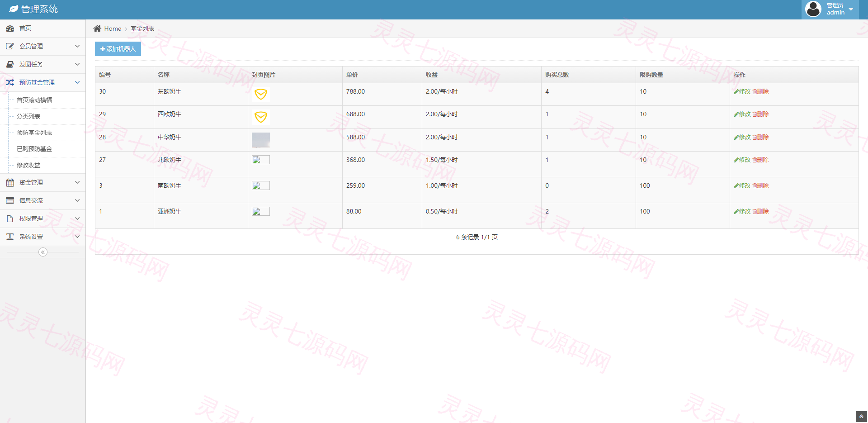The width and height of the screenshot is (868, 423).
Task: Click the 预防基金管理 shuffle icon
Action: coord(10,82)
